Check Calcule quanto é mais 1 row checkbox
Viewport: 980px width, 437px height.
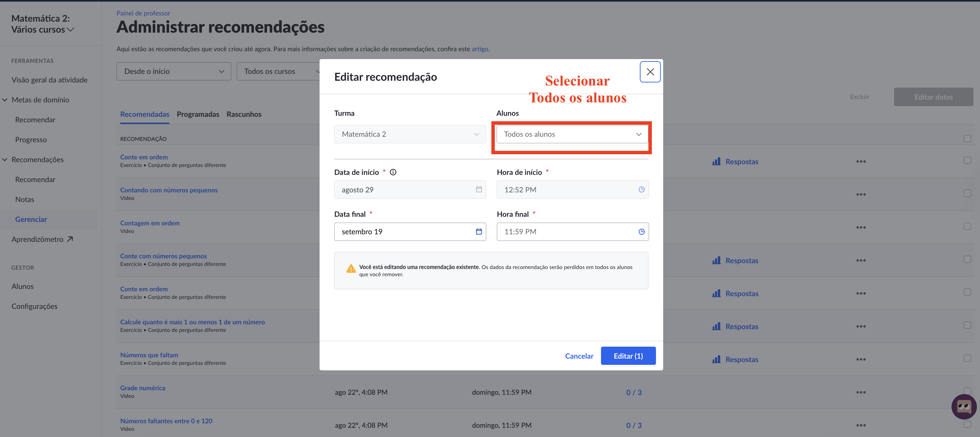click(967, 325)
